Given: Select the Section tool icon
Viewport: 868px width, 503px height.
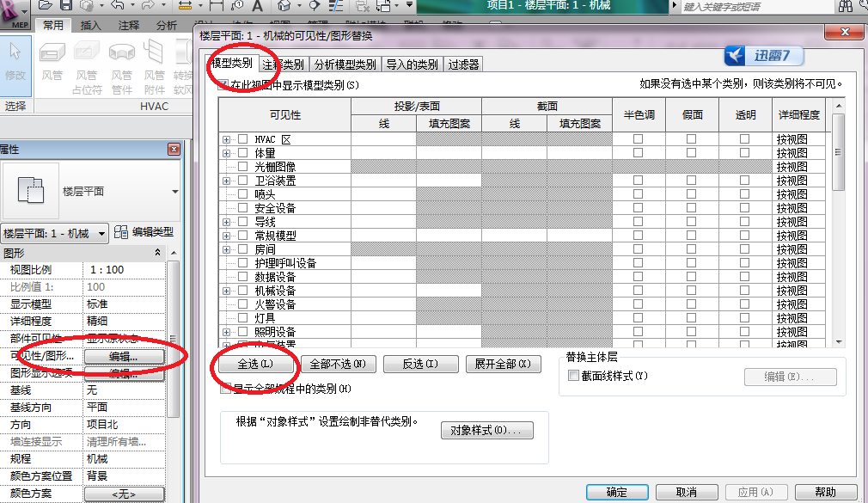Looking at the screenshot, I should point(314,5).
